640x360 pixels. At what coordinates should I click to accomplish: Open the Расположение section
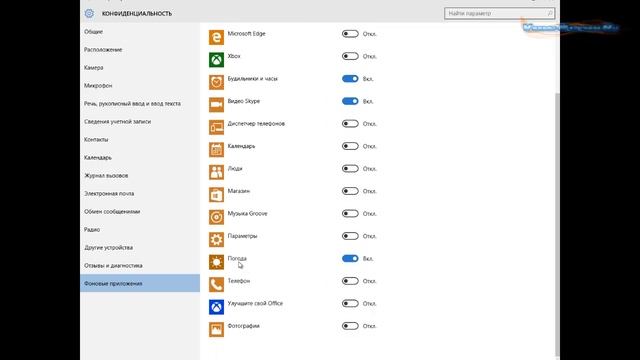click(x=140, y=49)
